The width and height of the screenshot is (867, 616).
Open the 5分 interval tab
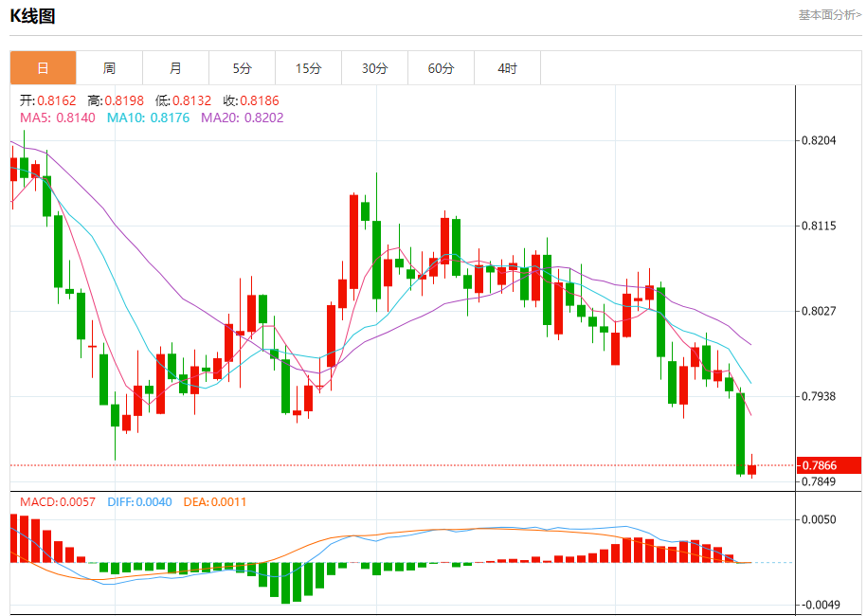coord(243,68)
